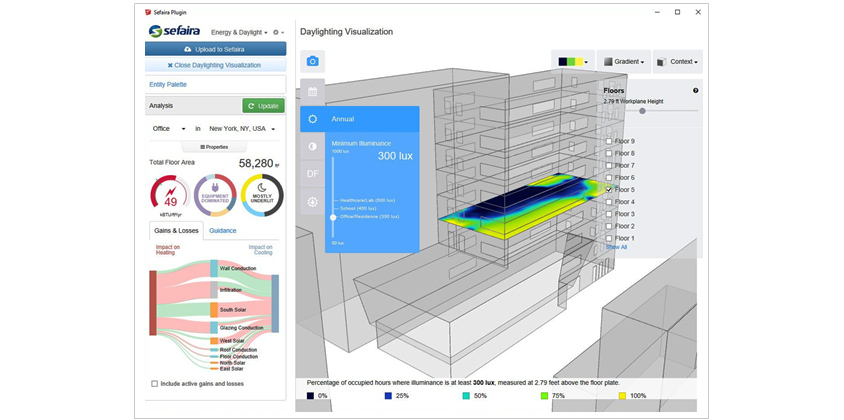
Task: Select the half-circle contrast analysis icon
Action: pos(313,146)
